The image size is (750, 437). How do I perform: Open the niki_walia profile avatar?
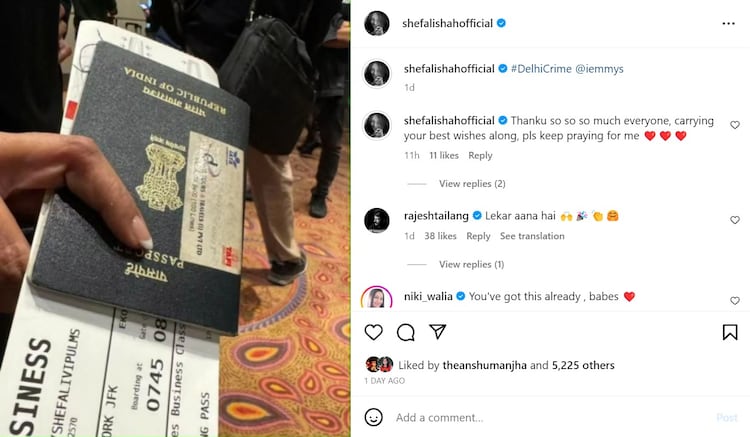tap(376, 298)
